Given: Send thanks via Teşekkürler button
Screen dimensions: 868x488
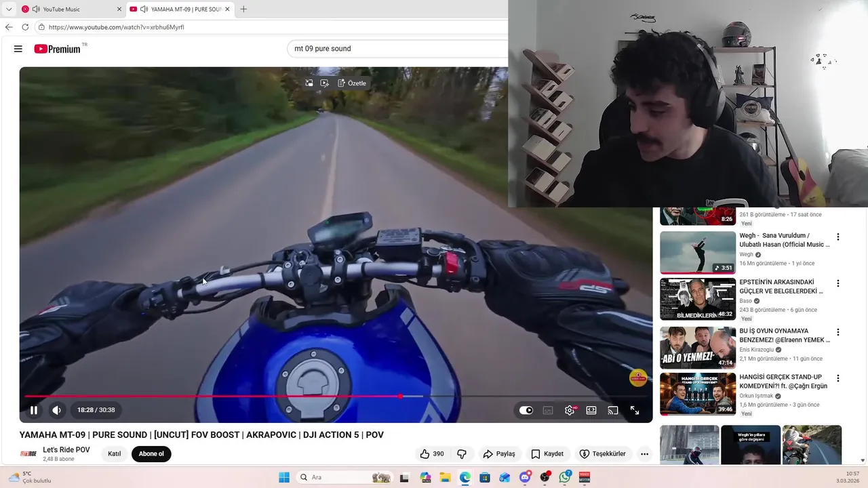Looking at the screenshot, I should (x=603, y=454).
